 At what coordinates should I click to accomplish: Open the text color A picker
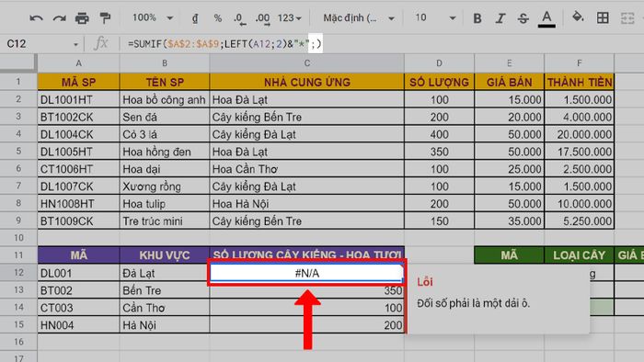(546, 19)
